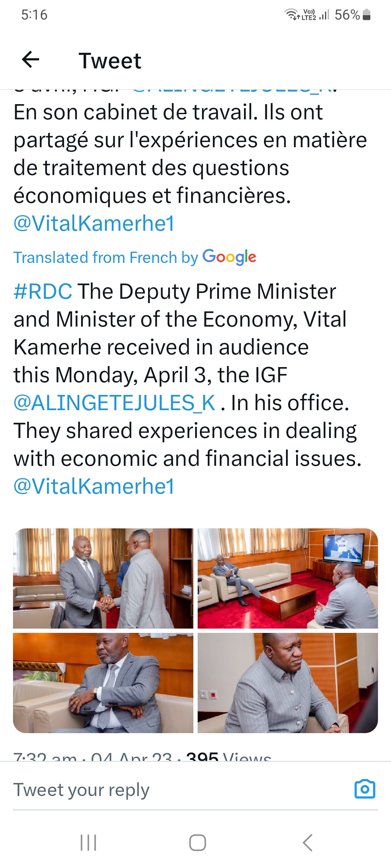Open the red carpet office photo
The height and width of the screenshot is (868, 391).
287,578
